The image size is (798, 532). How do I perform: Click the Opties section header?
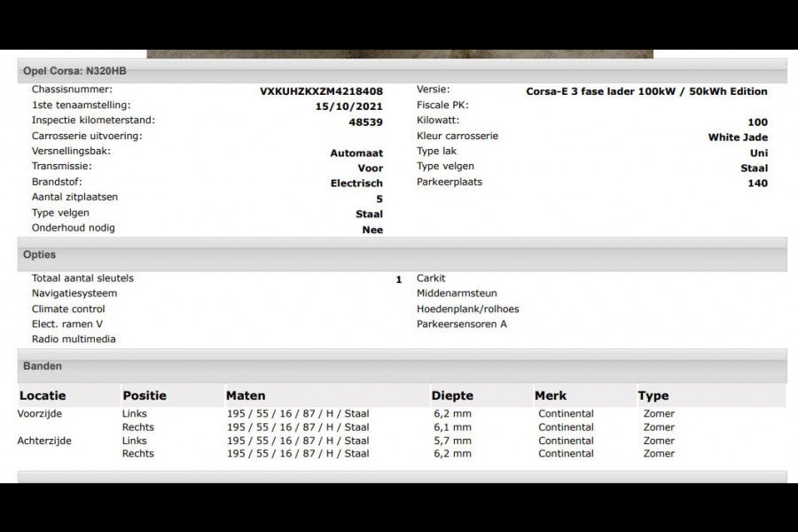pos(40,254)
